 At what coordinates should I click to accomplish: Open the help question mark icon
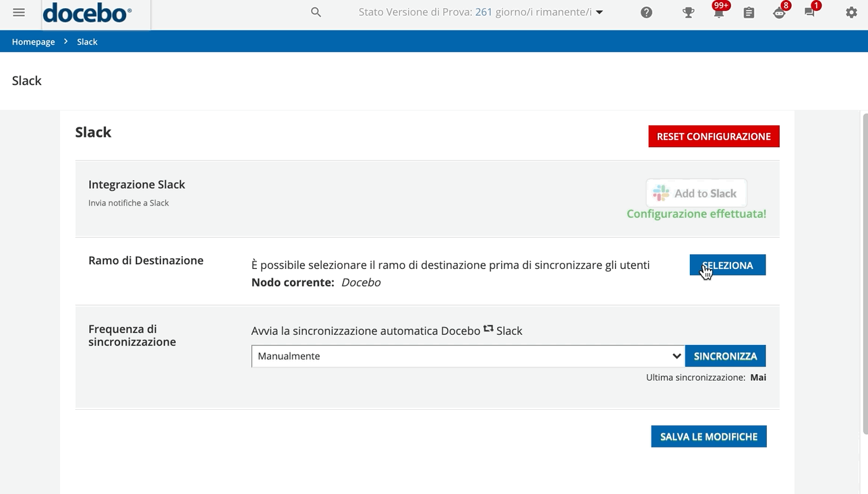(646, 13)
